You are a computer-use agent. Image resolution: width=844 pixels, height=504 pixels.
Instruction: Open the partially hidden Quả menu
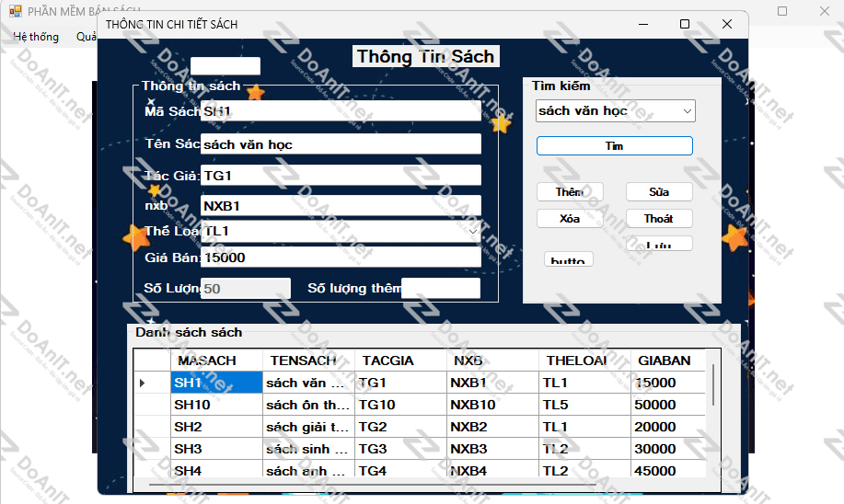(87, 37)
